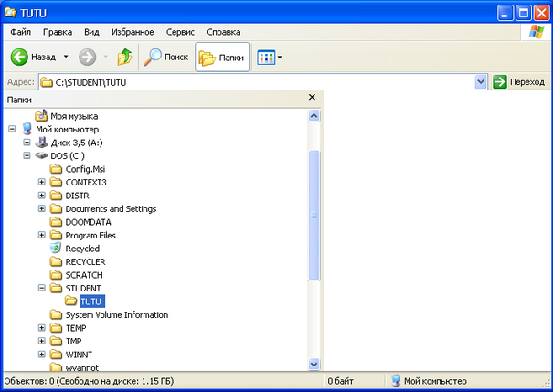The width and height of the screenshot is (553, 392).
Task: Expand the TMP folder
Action: 42,341
